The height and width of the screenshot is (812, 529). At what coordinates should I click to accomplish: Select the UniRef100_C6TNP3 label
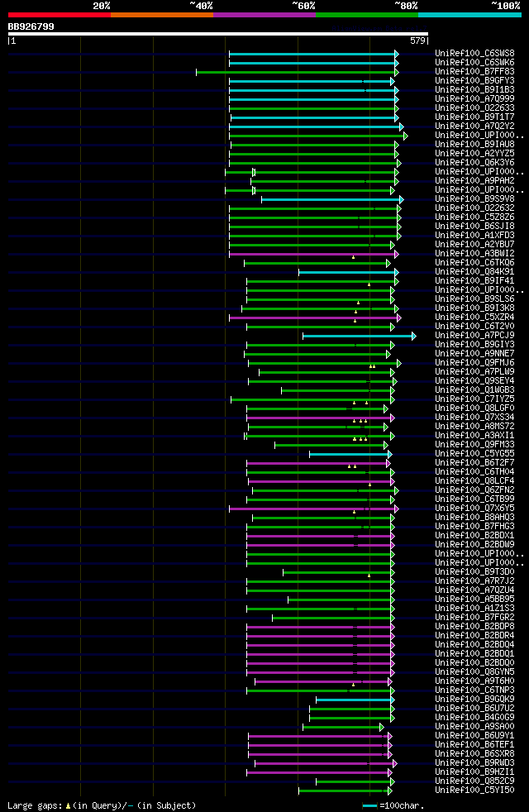[474, 690]
